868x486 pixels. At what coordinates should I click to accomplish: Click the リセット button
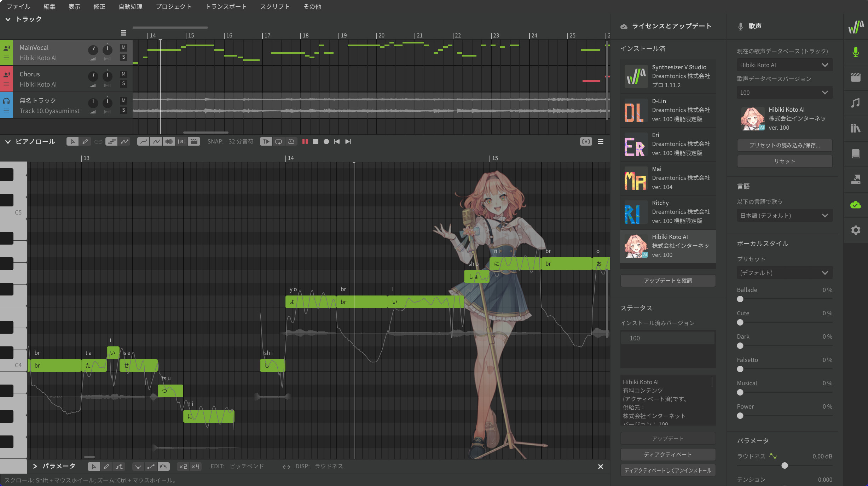click(785, 161)
